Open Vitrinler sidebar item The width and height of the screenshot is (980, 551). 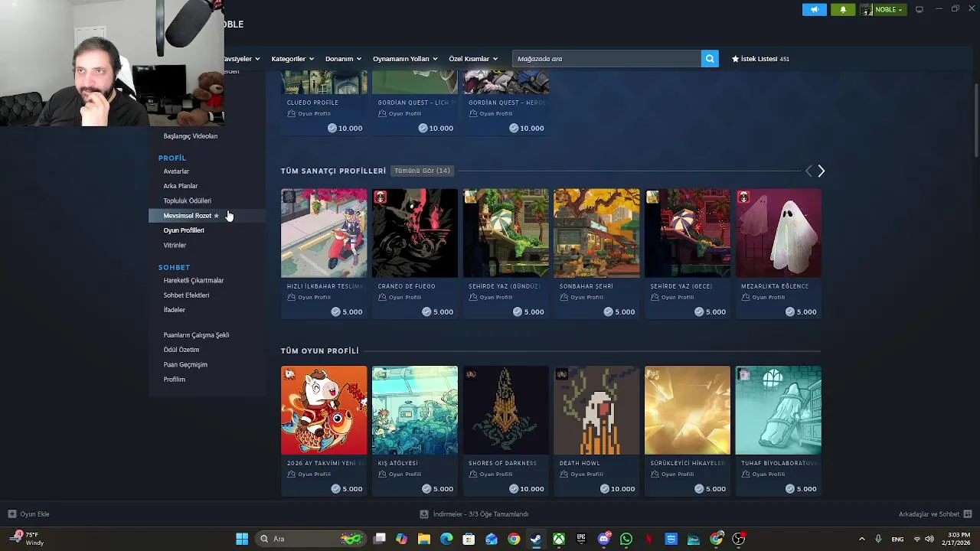point(175,245)
